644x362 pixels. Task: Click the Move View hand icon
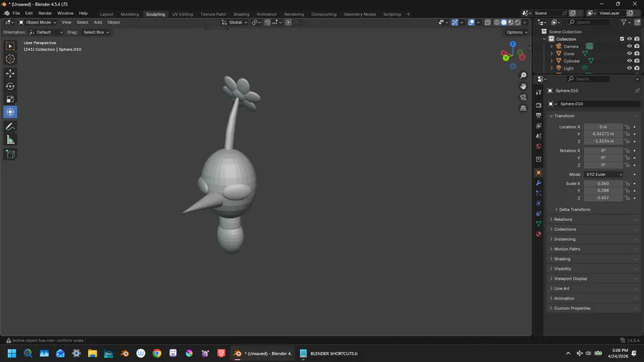click(x=523, y=86)
